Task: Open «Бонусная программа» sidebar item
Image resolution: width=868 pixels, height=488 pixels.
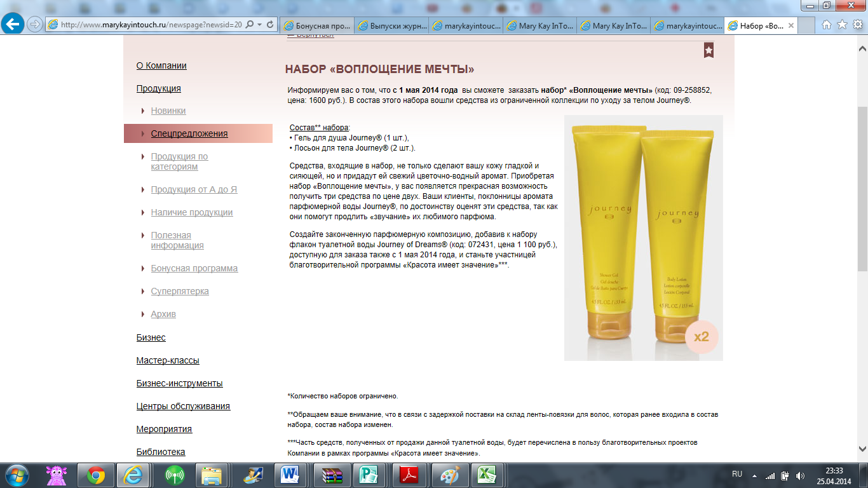Action: [194, 268]
